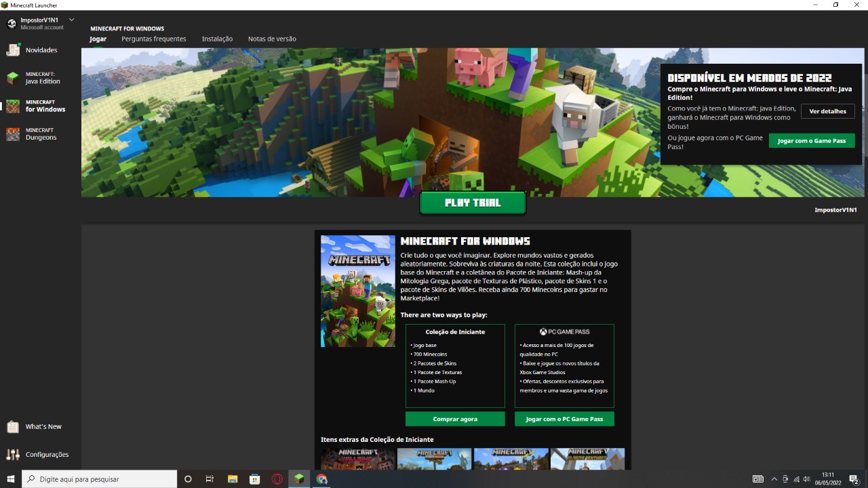Click the Minecraft for Windows cover art
This screenshot has width=868, height=488.
358,291
